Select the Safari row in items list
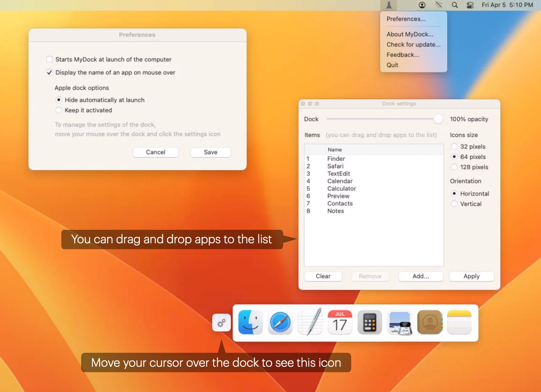The image size is (541, 392). tap(374, 166)
